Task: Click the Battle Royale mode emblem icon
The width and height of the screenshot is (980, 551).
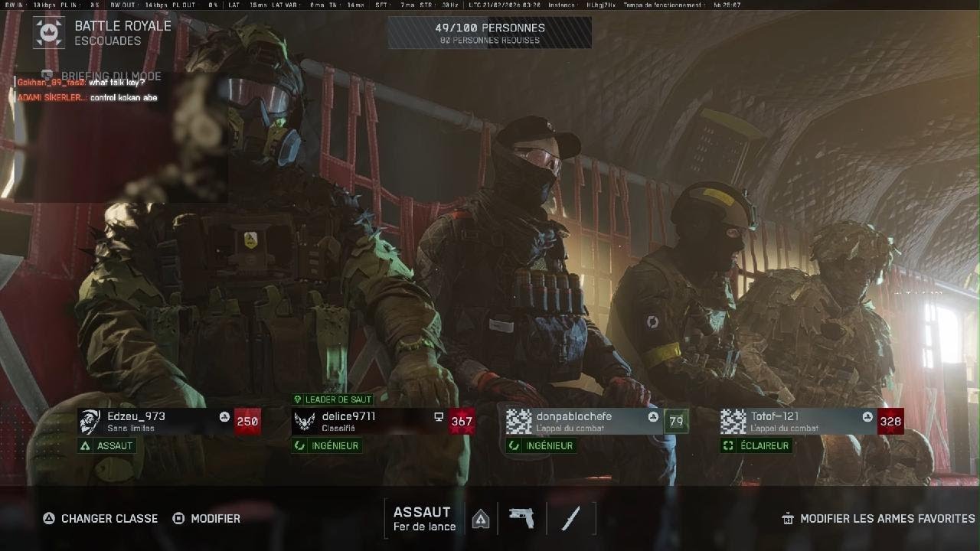Action: pyautogui.click(x=49, y=33)
